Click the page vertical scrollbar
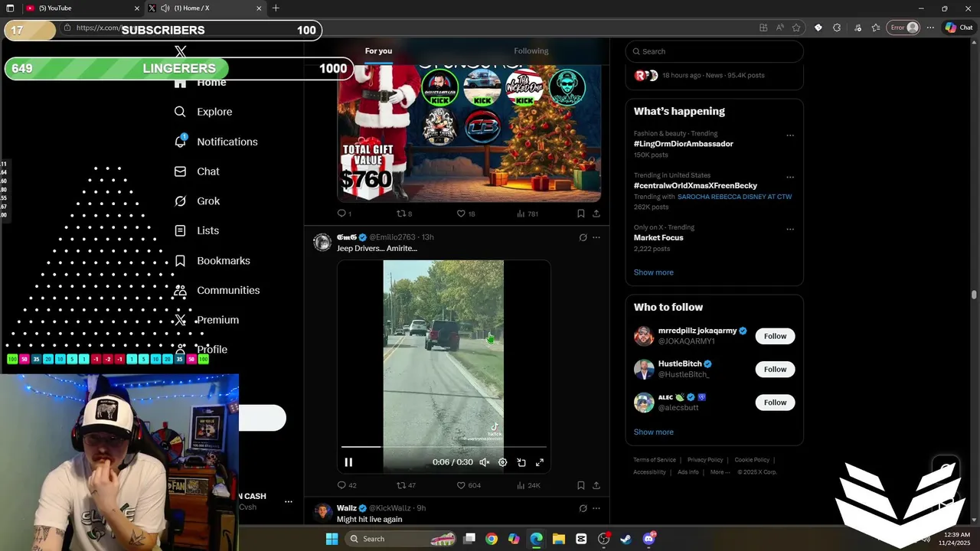This screenshot has height=551, width=980. point(975,295)
